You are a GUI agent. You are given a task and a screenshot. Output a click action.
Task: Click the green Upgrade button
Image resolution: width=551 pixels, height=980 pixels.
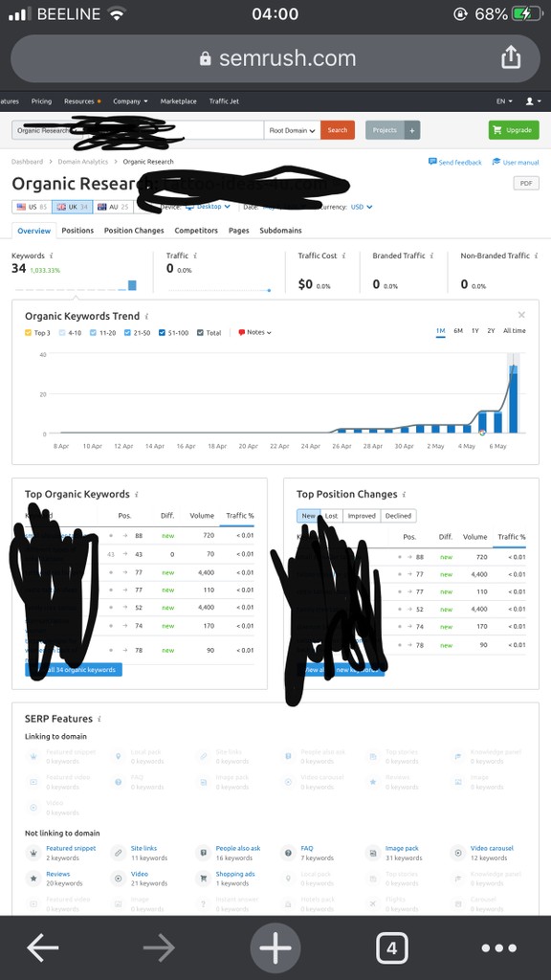tap(514, 130)
